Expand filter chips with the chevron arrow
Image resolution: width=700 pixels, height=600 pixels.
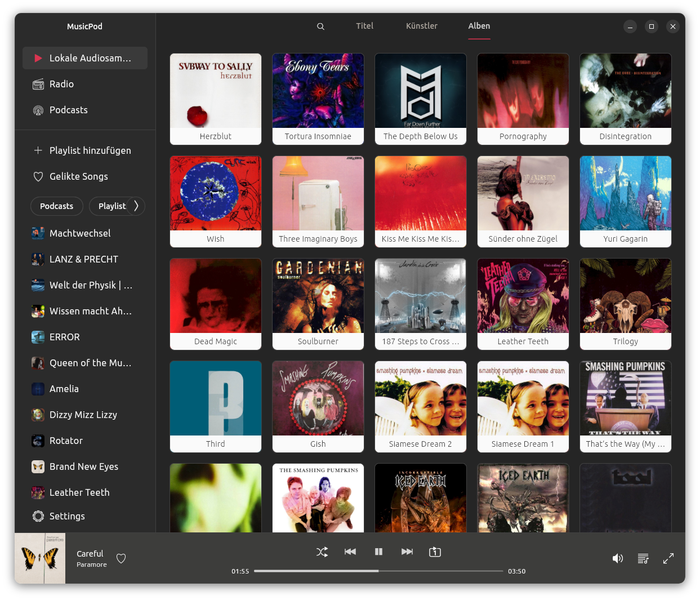136,206
